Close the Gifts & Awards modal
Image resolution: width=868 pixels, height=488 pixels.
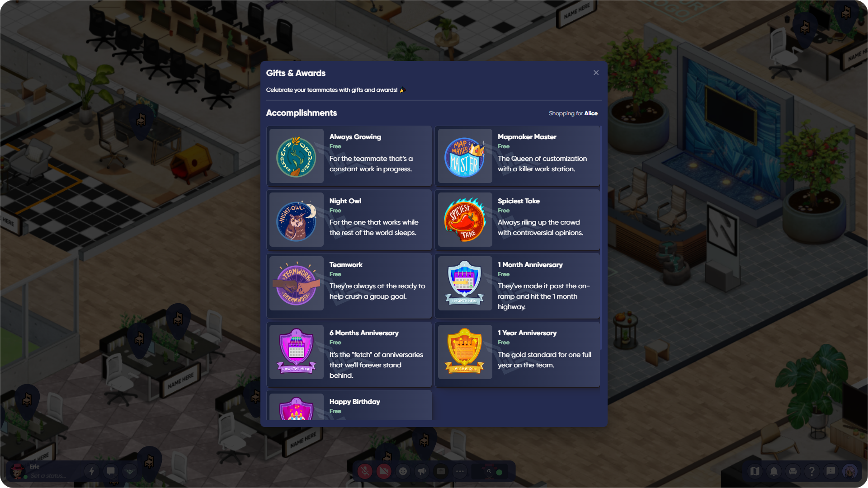point(596,73)
